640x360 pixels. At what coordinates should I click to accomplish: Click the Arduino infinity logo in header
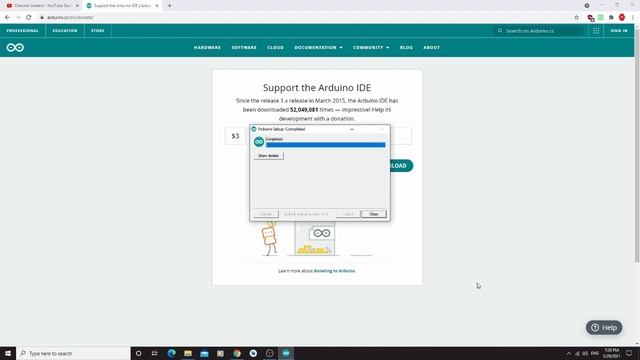click(x=15, y=47)
